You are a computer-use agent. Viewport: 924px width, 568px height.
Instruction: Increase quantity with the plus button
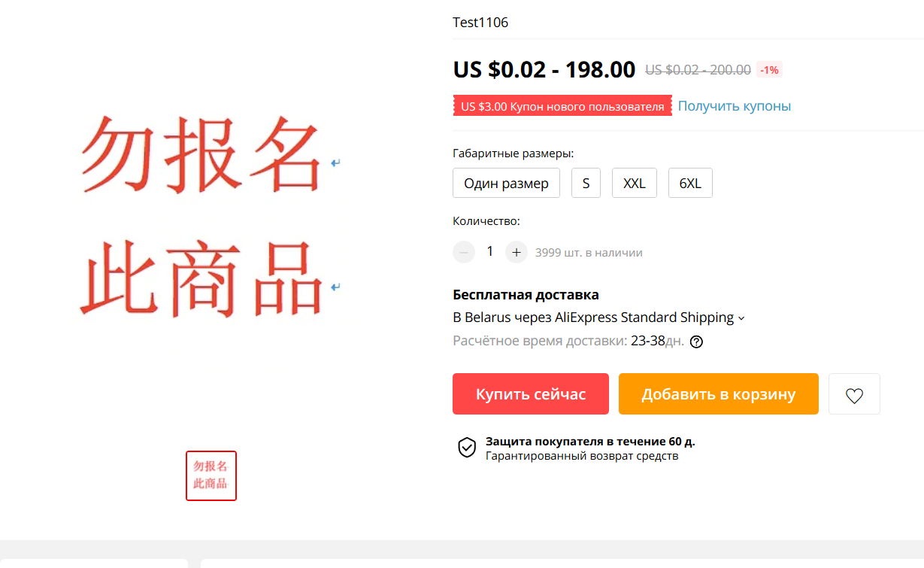(x=516, y=252)
